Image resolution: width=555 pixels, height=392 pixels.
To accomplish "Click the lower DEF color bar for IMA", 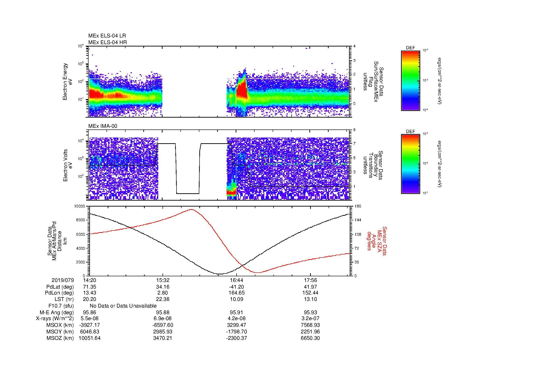I will tap(410, 164).
